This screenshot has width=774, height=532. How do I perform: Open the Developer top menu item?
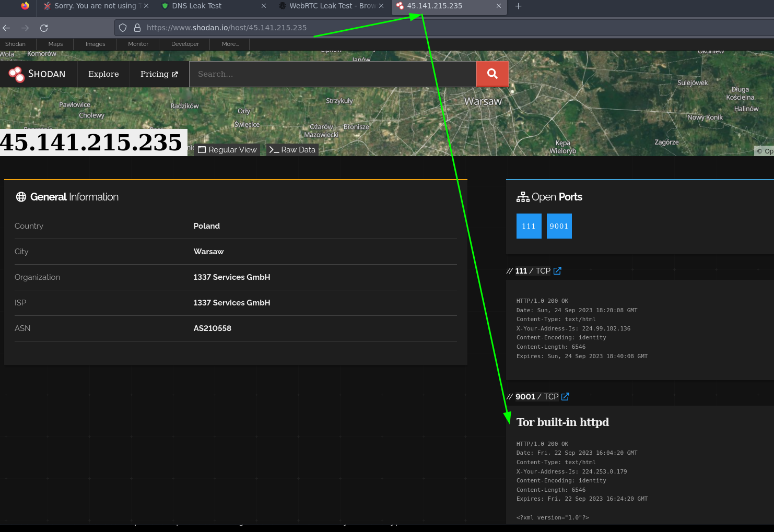[x=185, y=44]
